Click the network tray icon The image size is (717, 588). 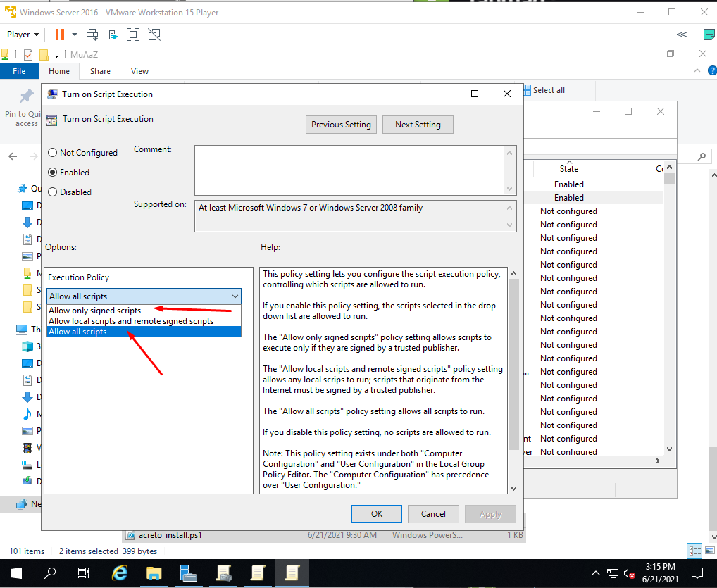[x=612, y=573]
